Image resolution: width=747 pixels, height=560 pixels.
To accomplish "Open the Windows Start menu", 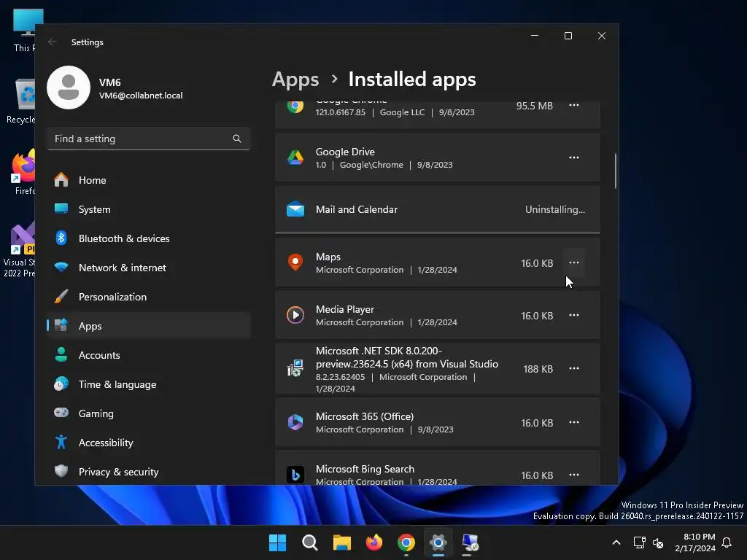I will coord(277,542).
